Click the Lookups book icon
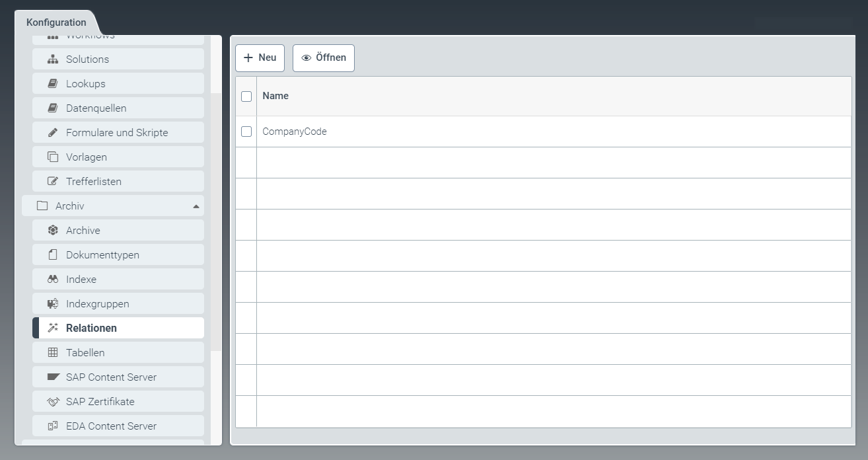 (x=53, y=84)
